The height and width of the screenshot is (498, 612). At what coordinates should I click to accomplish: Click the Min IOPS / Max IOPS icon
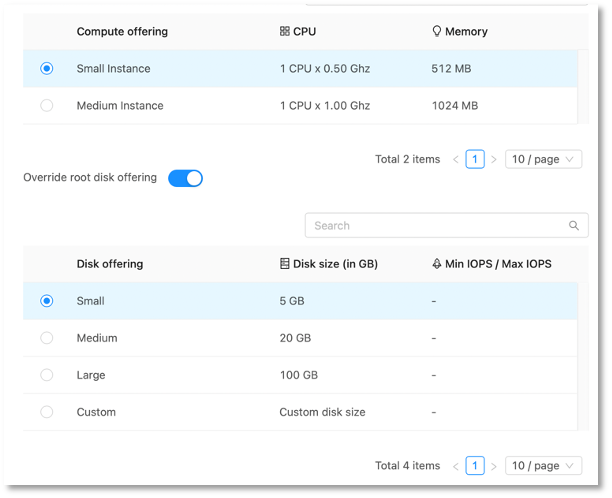pyautogui.click(x=437, y=264)
